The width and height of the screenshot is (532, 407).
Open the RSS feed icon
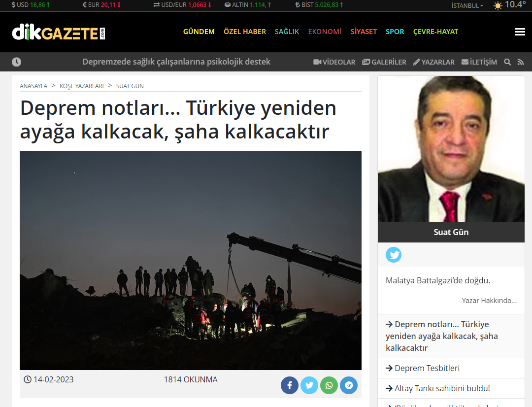coord(521,62)
